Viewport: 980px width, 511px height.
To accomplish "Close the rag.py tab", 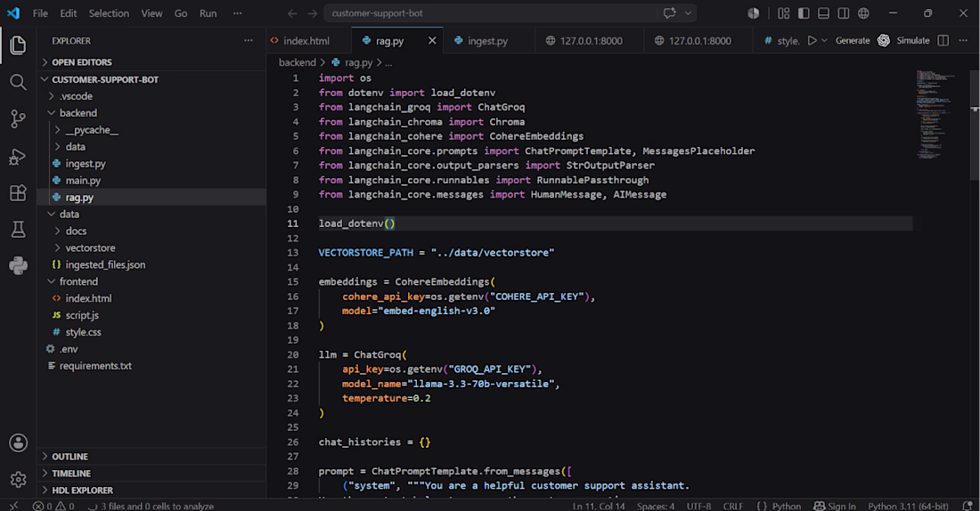I will click(432, 41).
